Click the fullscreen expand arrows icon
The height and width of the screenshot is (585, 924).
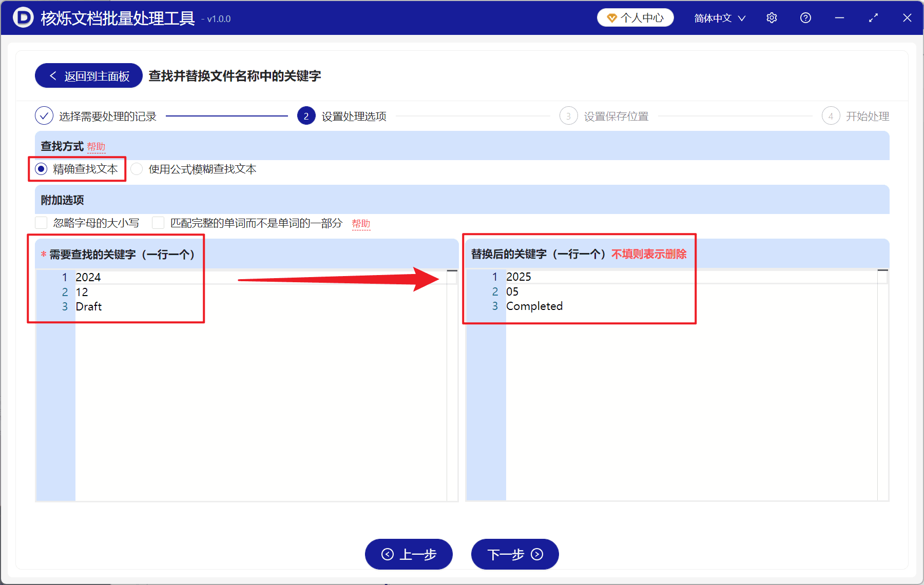coord(873,18)
